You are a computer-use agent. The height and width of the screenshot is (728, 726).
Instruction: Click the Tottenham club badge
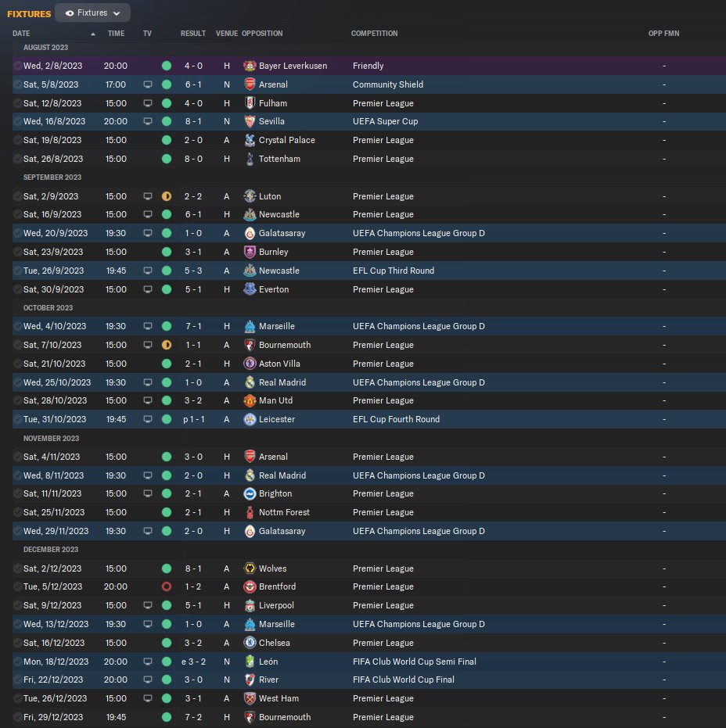click(x=250, y=159)
